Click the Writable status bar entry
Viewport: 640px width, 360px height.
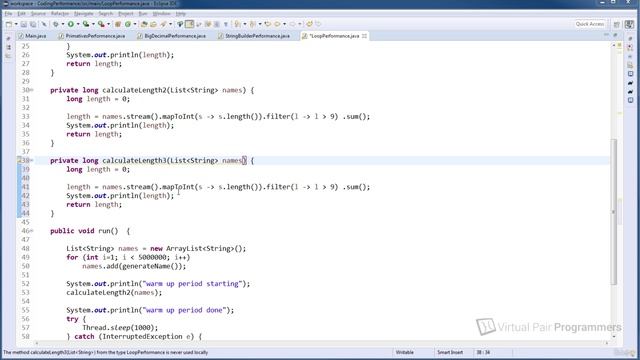tap(404, 352)
